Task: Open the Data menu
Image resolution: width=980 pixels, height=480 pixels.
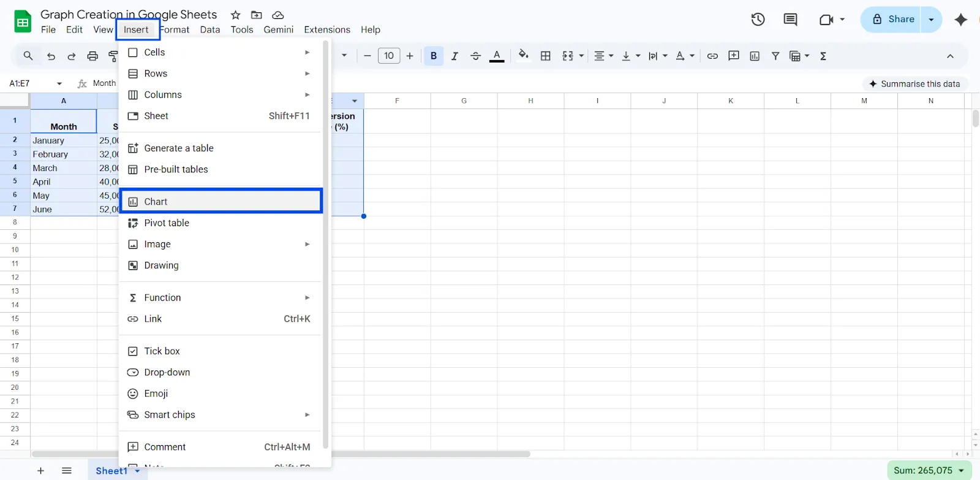Action: pyautogui.click(x=210, y=29)
